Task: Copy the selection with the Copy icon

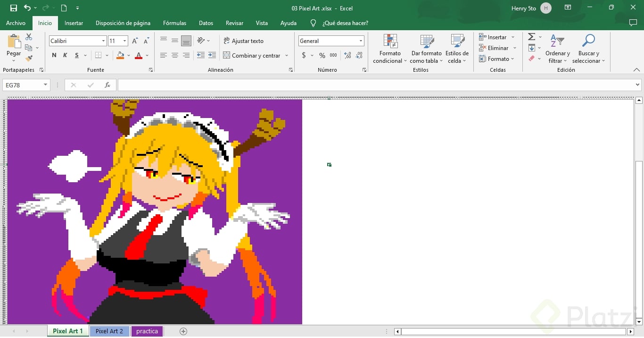Action: [29, 48]
